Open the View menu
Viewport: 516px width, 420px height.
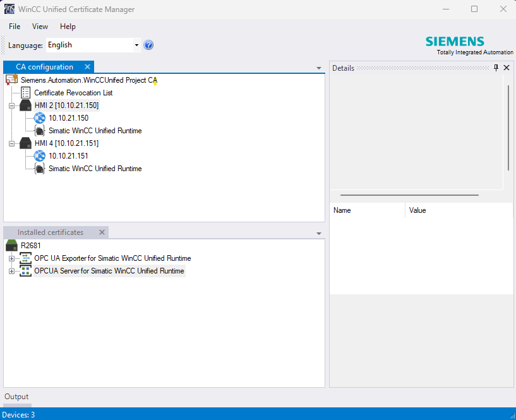click(40, 27)
